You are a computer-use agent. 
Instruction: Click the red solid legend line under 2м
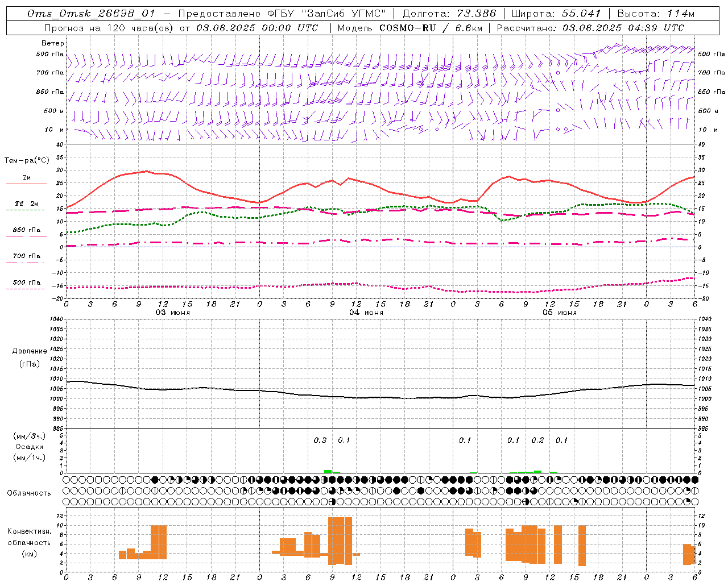(26, 184)
